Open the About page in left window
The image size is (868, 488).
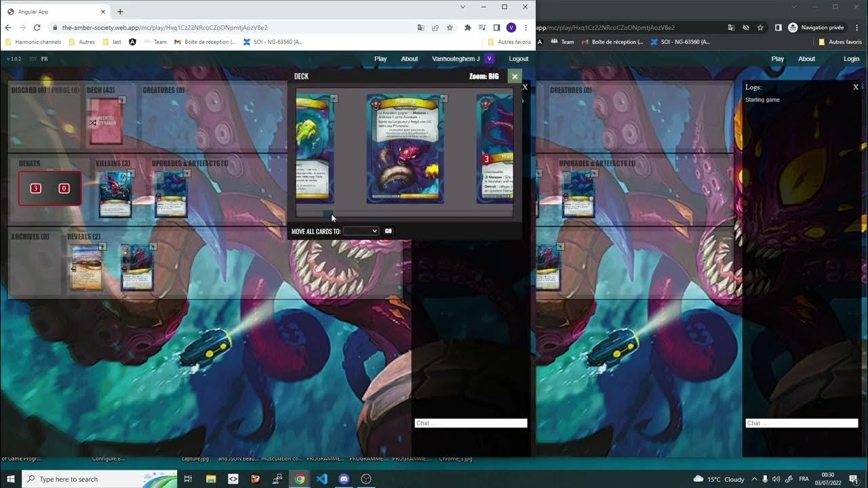410,59
